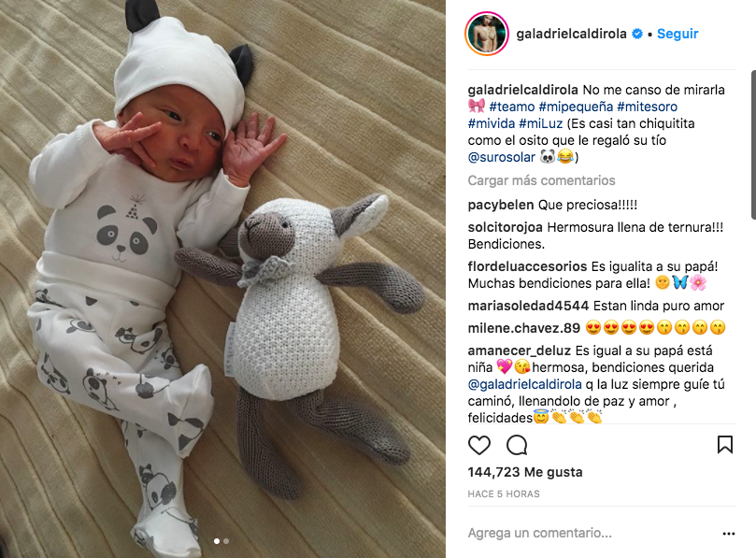This screenshot has height=558, width=756.
Task: Like the post with the heart icon
Action: click(479, 445)
